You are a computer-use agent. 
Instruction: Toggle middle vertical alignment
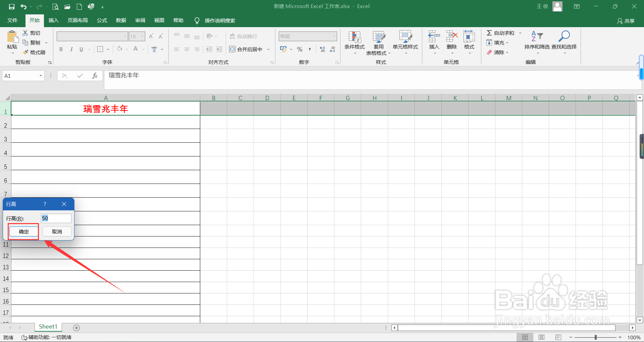187,36
